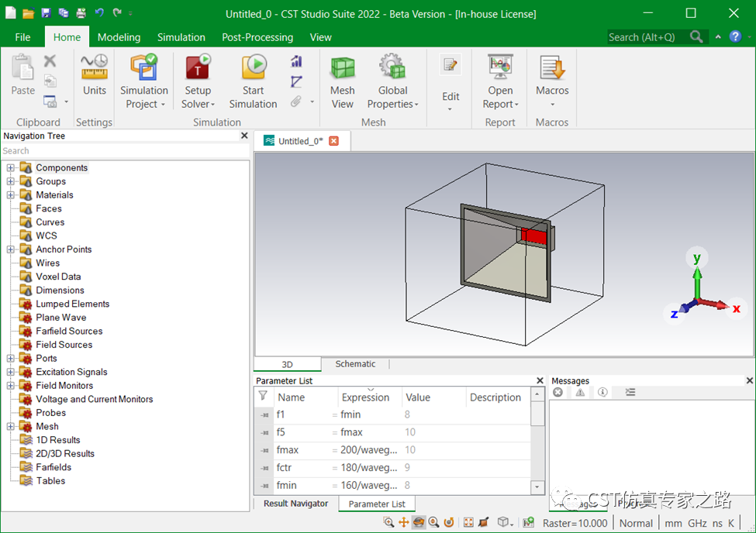Viewport: 756px width, 533px height.
Task: Click the Optimizer bar chart icon
Action: (x=296, y=62)
